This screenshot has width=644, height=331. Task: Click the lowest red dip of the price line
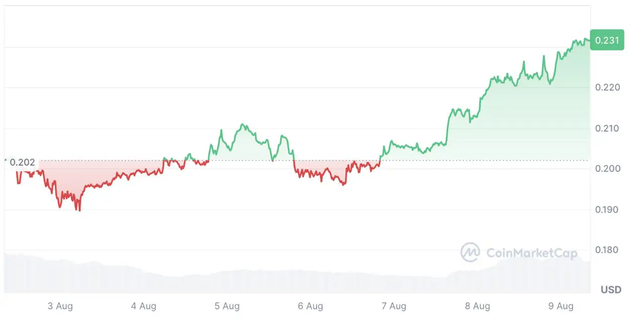click(x=79, y=209)
